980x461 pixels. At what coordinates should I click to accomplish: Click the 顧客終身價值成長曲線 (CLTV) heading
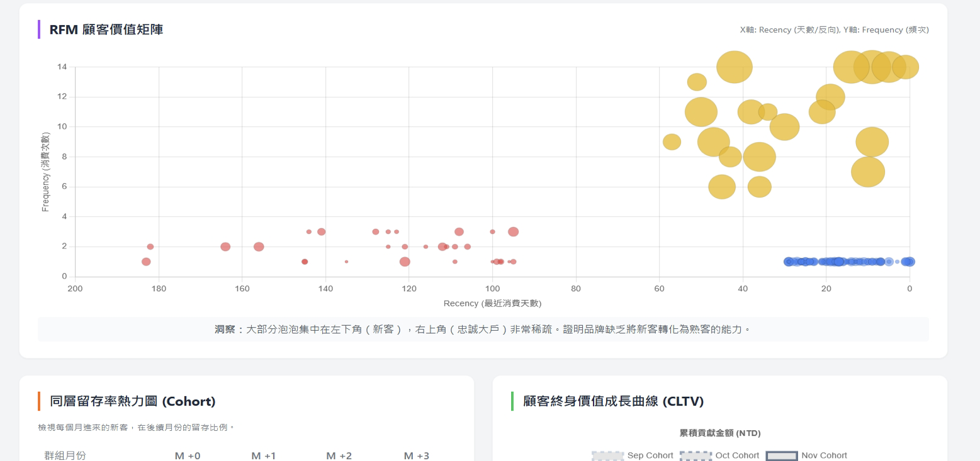tap(613, 401)
